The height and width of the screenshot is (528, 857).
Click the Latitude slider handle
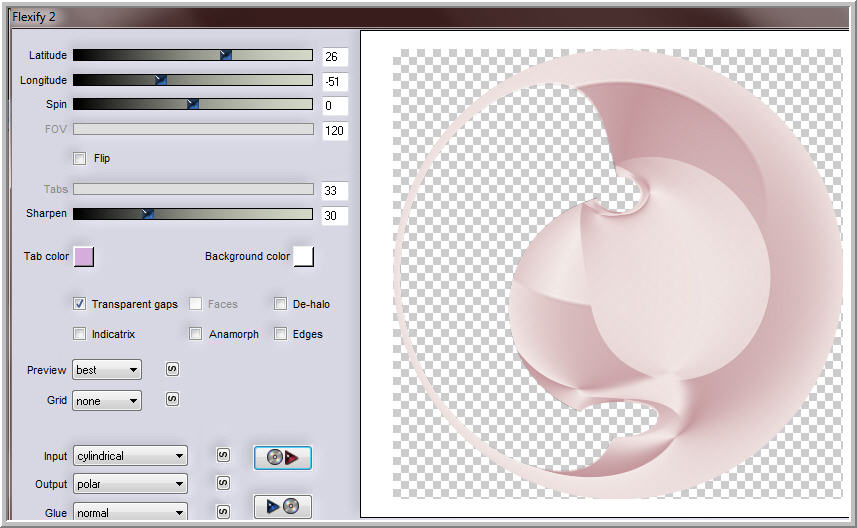[225, 55]
